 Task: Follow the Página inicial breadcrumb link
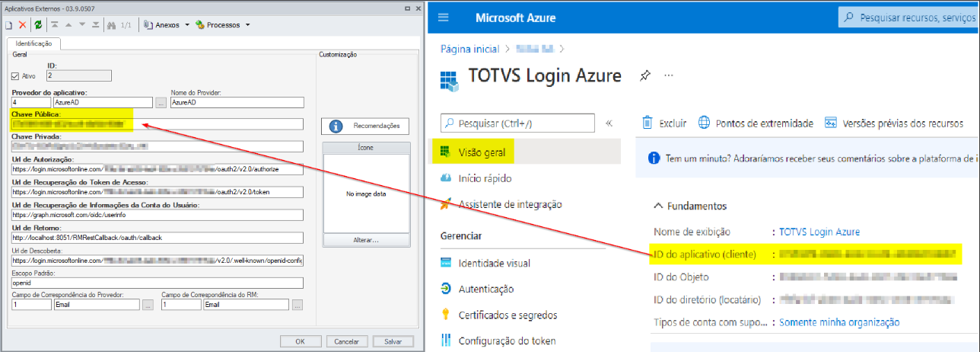click(x=470, y=49)
